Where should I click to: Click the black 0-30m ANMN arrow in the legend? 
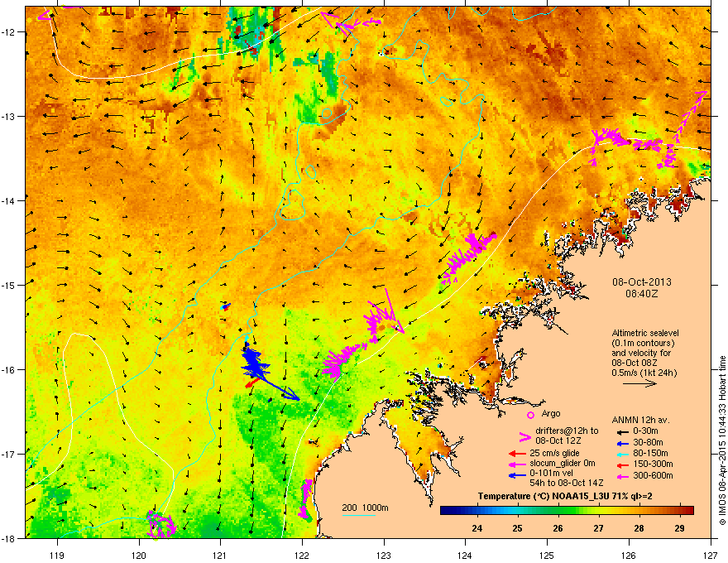pyautogui.click(x=623, y=431)
